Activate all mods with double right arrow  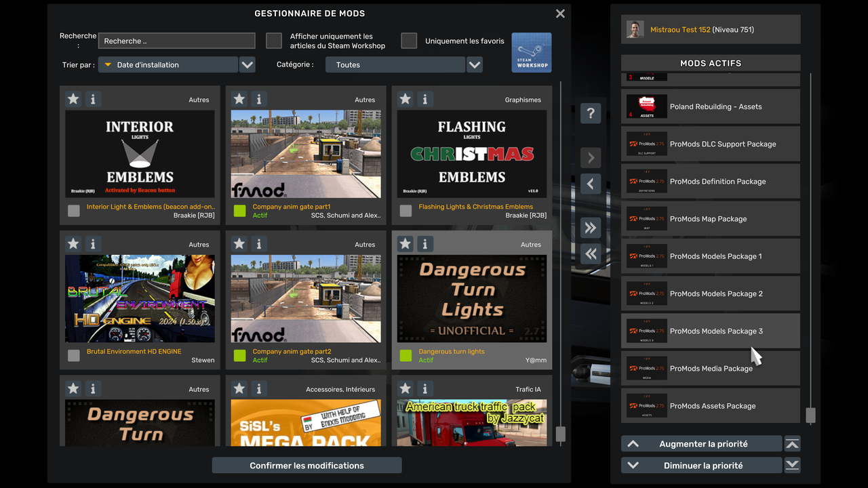591,228
